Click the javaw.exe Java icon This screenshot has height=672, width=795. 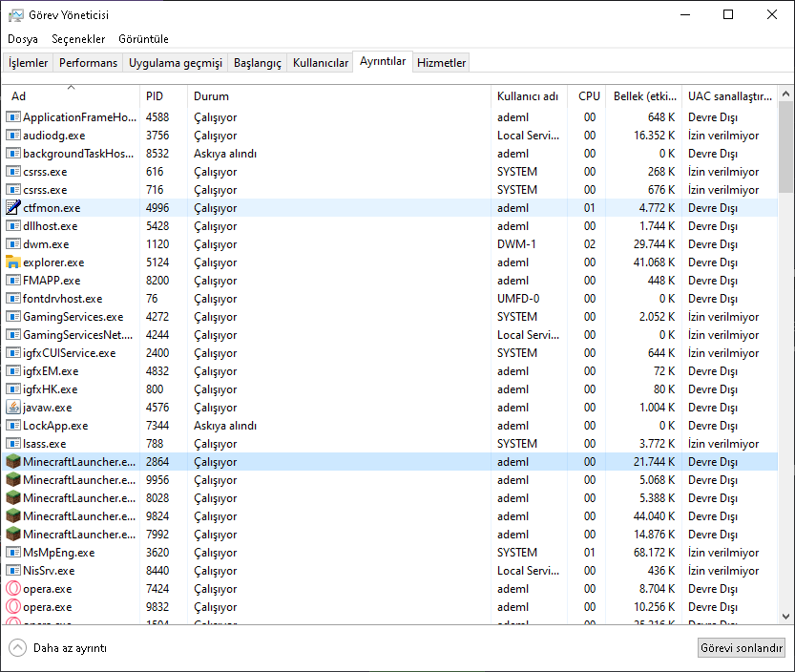tap(13, 408)
